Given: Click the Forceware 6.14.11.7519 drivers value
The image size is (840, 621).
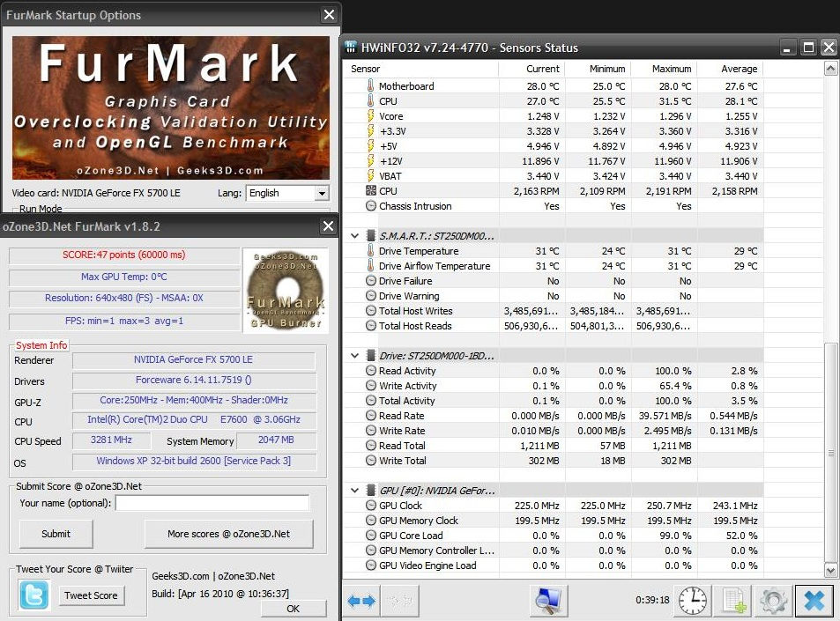Looking at the screenshot, I should pos(193,381).
